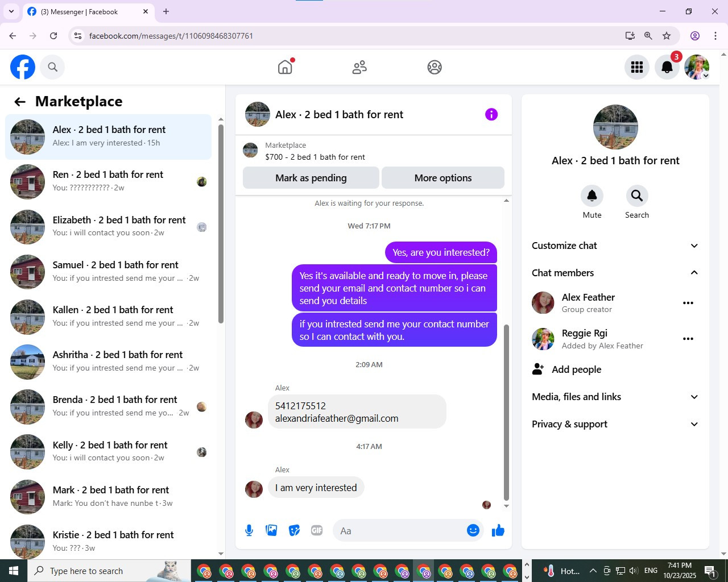Viewport: 728px width, 582px height.
Task: Click the Facebook search magnifier icon
Action: [52, 67]
